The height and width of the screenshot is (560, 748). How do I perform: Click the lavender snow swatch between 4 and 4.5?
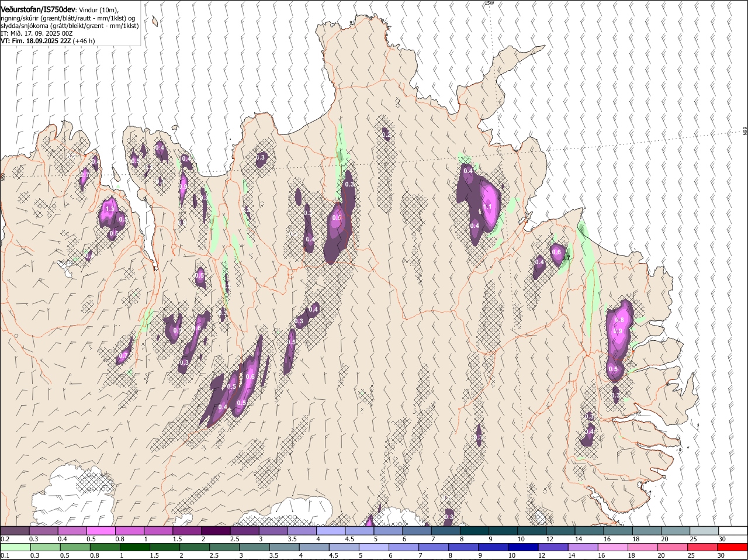(331, 530)
